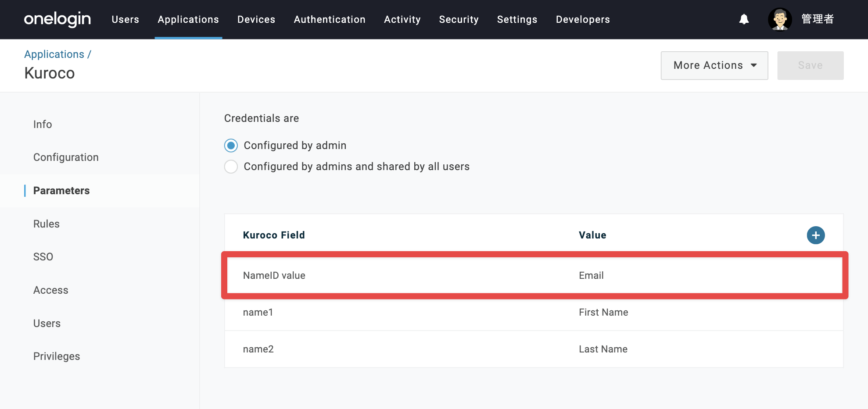Screen dimensions: 868x409
Task: Open the name2 parameter row
Action: 534,349
